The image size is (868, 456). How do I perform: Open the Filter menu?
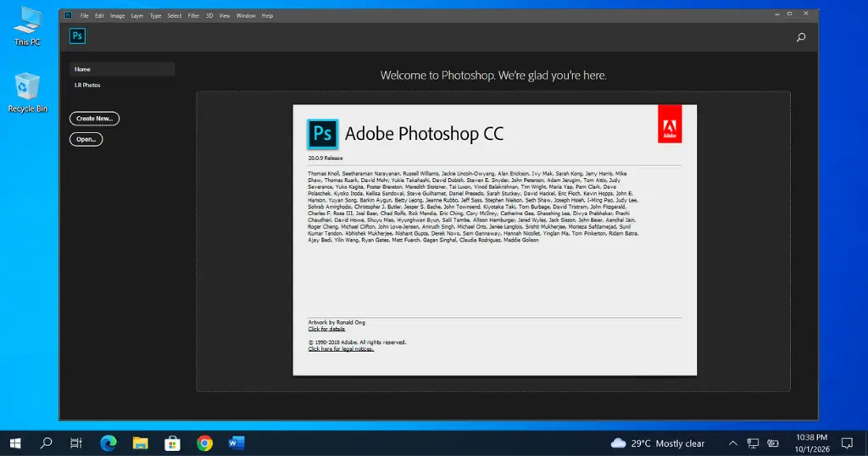(193, 15)
